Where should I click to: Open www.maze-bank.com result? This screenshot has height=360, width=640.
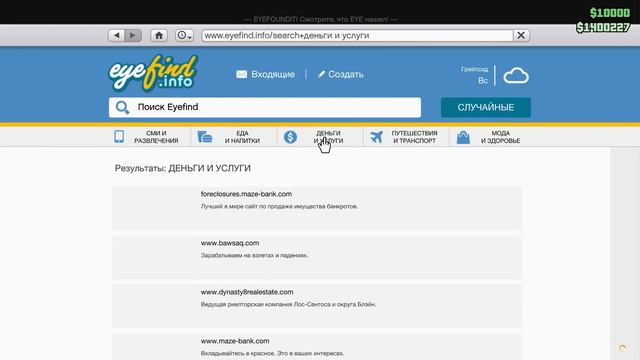point(235,341)
